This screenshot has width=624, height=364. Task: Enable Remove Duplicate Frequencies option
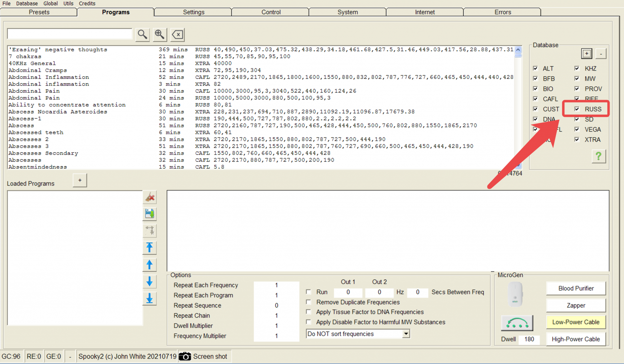[x=309, y=302]
